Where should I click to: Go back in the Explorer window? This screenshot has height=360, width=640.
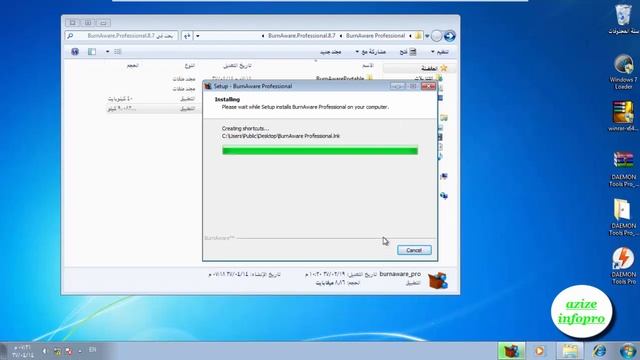449,36
